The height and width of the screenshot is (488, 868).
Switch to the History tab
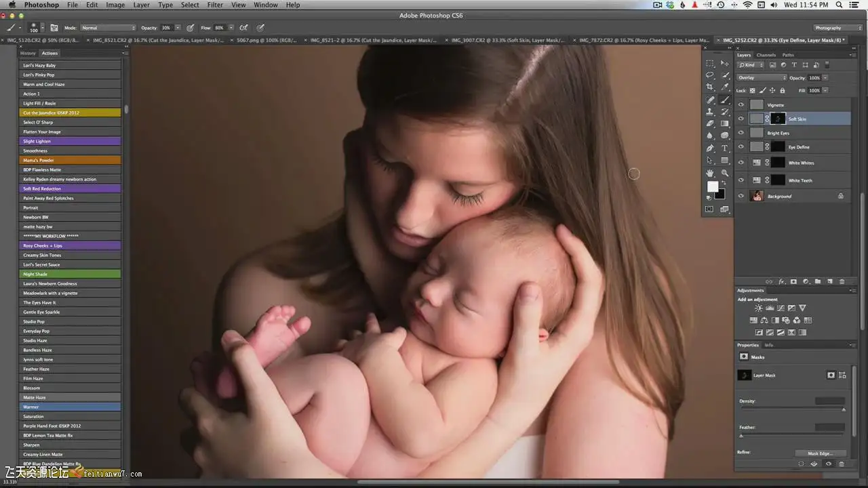tap(28, 53)
